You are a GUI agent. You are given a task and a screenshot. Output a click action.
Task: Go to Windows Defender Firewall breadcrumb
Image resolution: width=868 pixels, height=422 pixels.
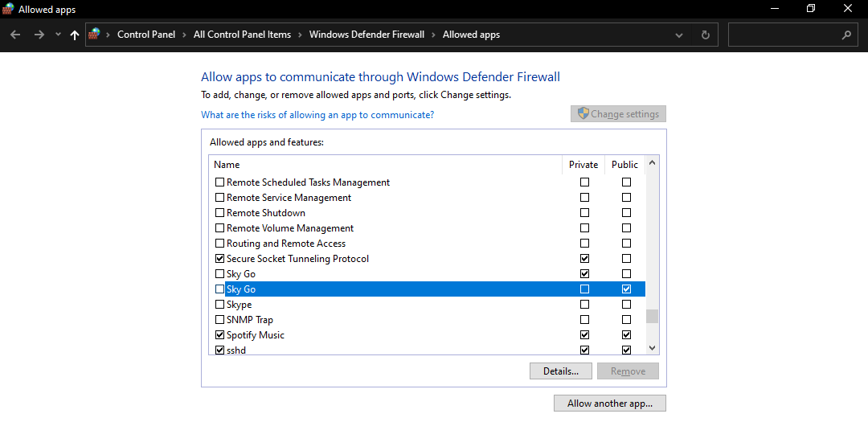coord(367,35)
